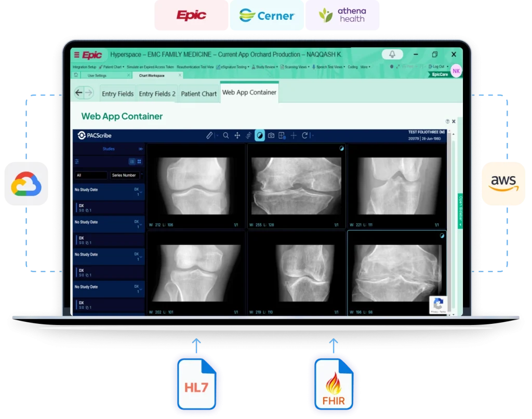Image resolution: width=532 pixels, height=419 pixels.
Task: Click the Studies panel heading
Action: pos(109,149)
